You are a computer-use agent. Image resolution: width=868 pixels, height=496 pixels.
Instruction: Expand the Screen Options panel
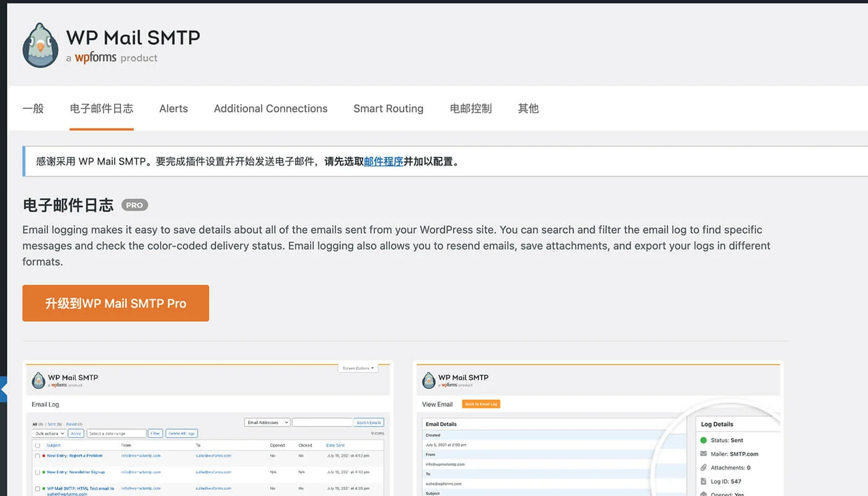pyautogui.click(x=358, y=367)
